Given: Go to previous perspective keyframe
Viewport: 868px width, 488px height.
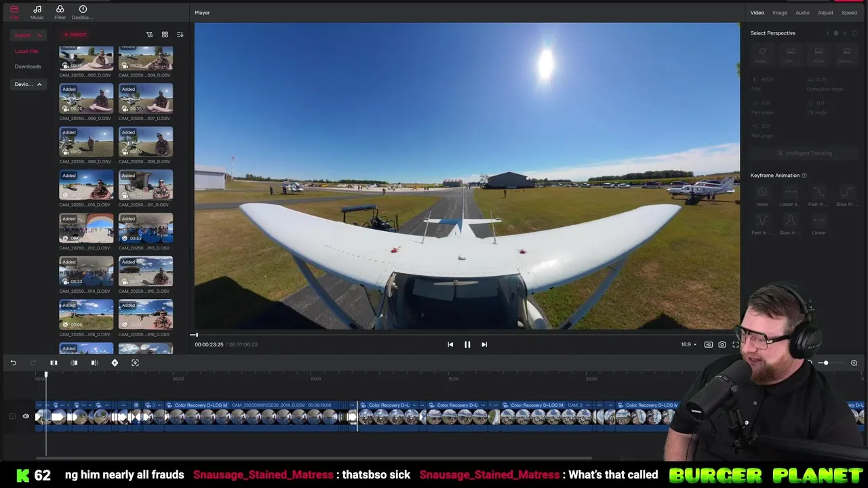Looking at the screenshot, I should click(827, 33).
